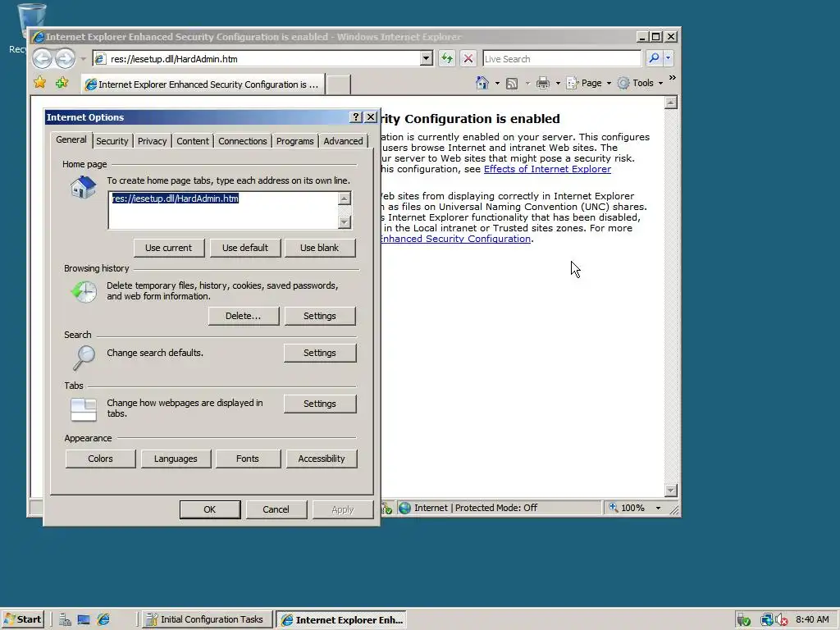Click the Use blank button
840x630 pixels.
coord(320,248)
